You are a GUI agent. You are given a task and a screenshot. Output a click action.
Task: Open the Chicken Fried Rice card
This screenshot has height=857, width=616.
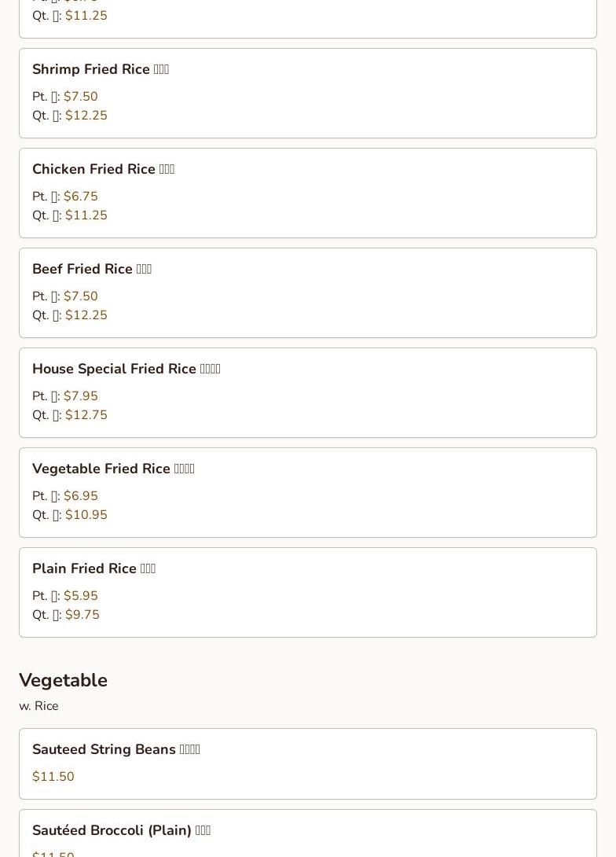click(307, 193)
